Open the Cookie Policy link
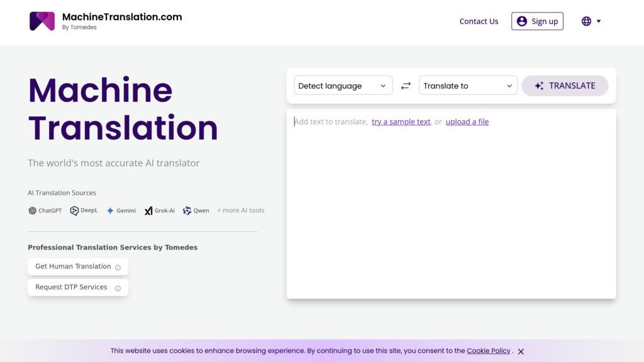This screenshot has height=362, width=644. 489,351
